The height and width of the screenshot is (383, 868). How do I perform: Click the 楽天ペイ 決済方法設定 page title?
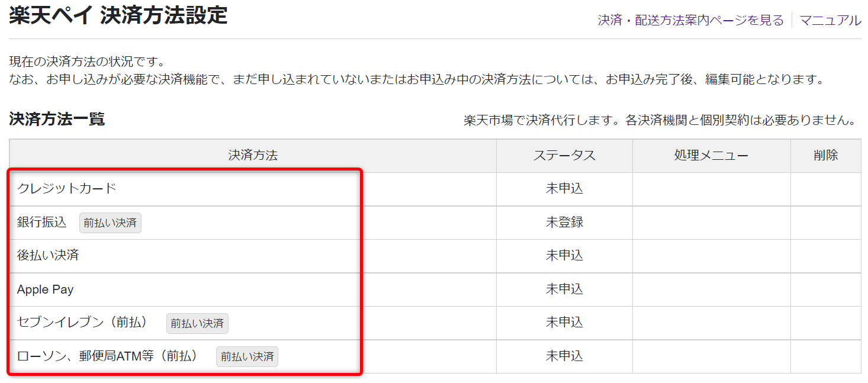tap(118, 15)
